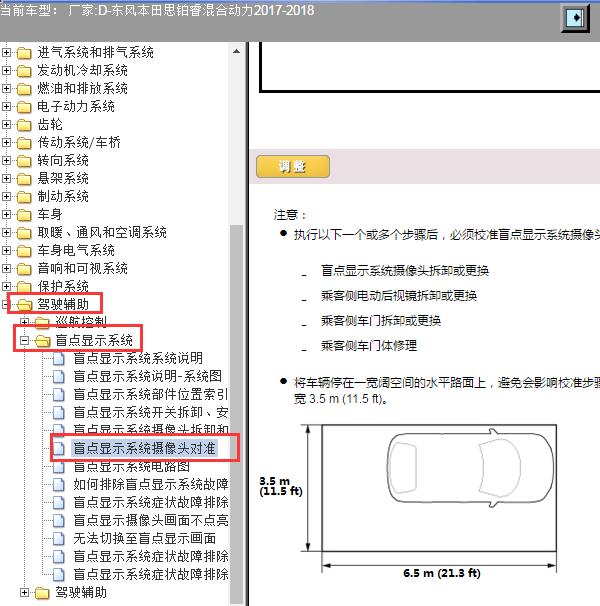Expand the 发动机冷却系统 tree node
The width and height of the screenshot is (600, 606).
(6, 70)
